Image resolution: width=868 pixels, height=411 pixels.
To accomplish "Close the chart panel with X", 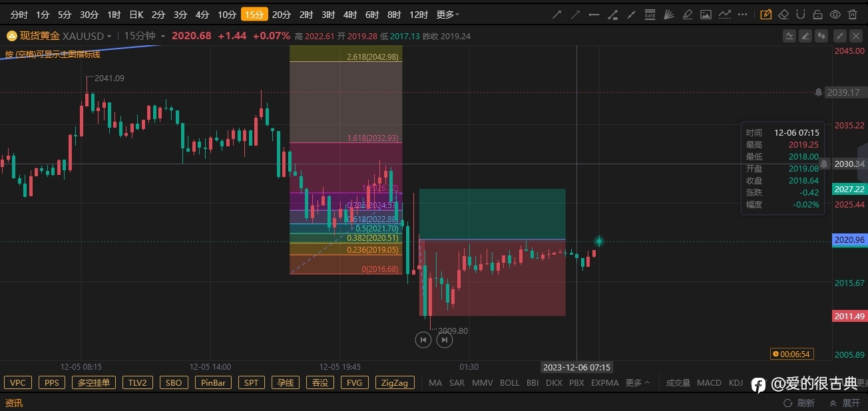I will (856, 36).
